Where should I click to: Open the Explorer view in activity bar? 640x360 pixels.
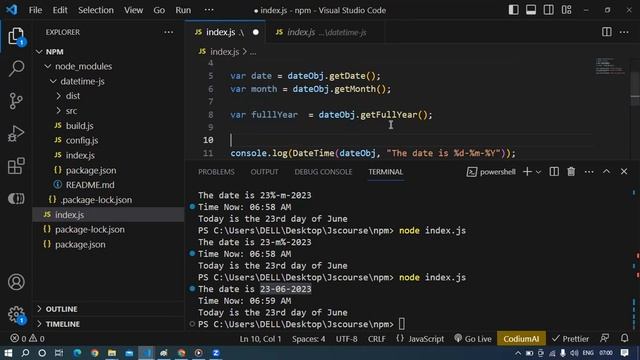(16, 37)
